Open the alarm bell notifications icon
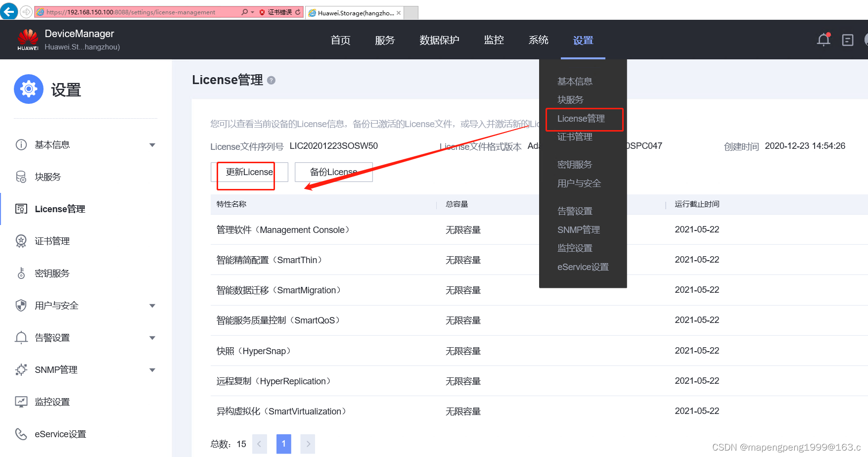 (x=823, y=40)
